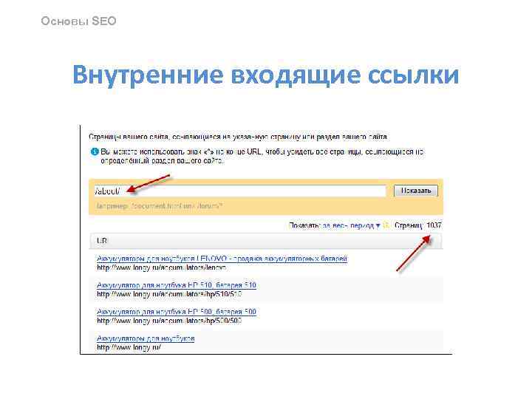Viewport: 532px width, 399px height.
Task: Click the blue info icon beside the hint
Action: 95,151
